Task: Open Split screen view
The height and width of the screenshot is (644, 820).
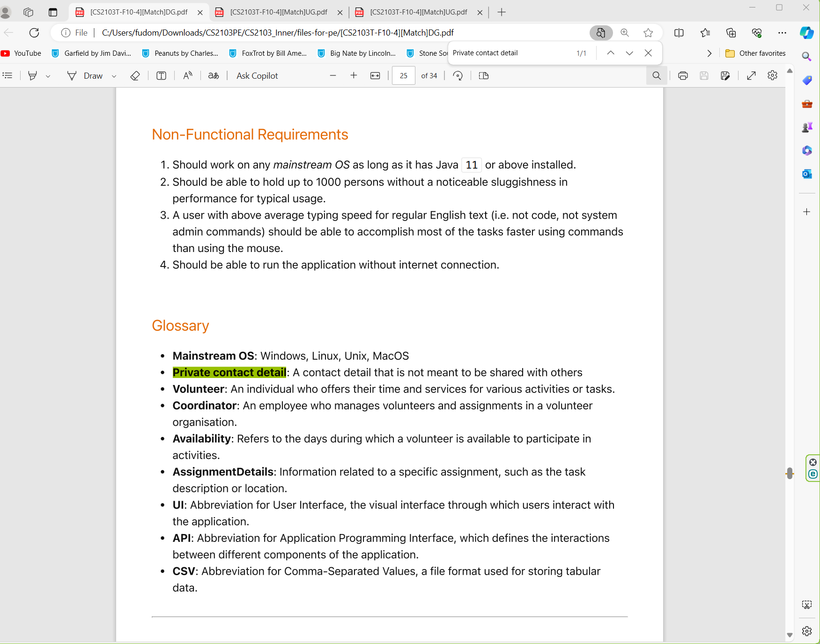Action: click(x=679, y=32)
